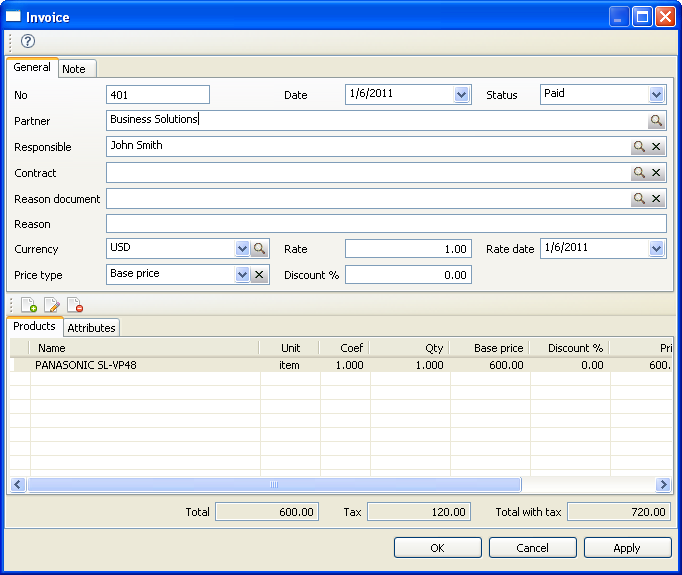
Task: Clear the Responsible field with X
Action: (x=657, y=147)
